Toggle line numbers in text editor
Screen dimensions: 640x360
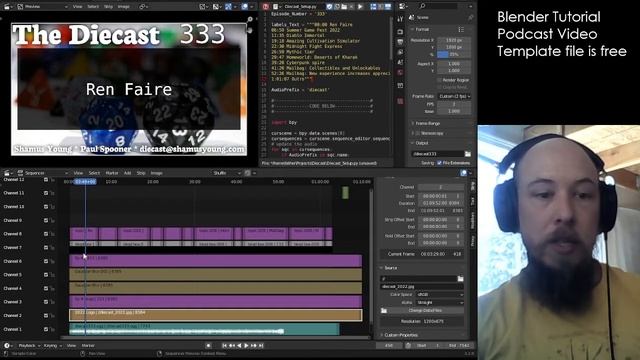click(x=373, y=7)
